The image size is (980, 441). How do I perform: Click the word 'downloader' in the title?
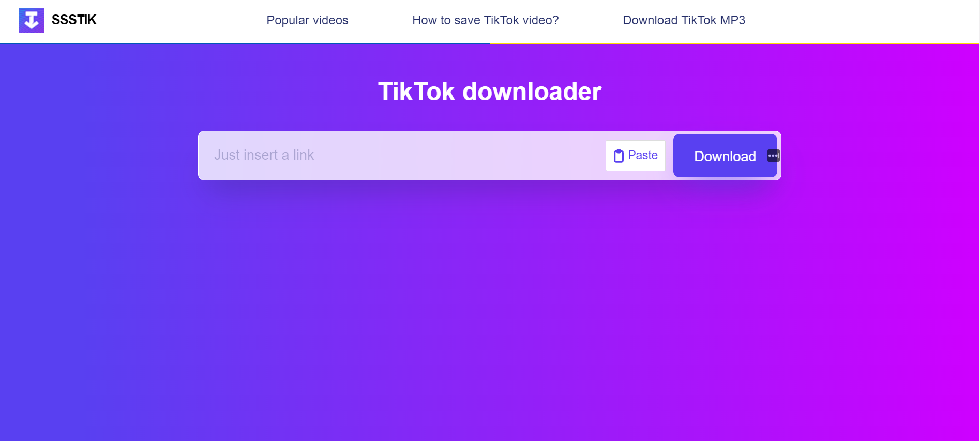pyautogui.click(x=532, y=92)
